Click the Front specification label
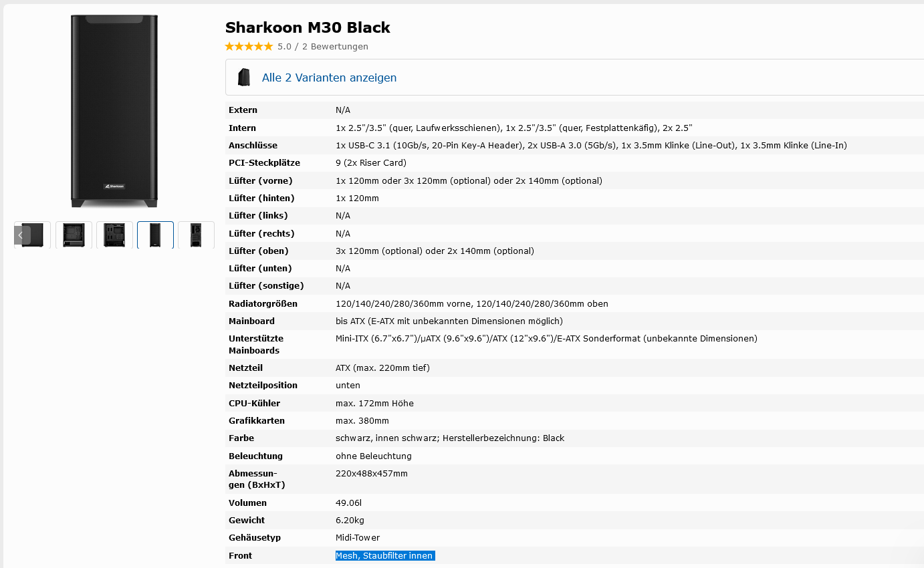Image resolution: width=924 pixels, height=568 pixels. tap(240, 556)
